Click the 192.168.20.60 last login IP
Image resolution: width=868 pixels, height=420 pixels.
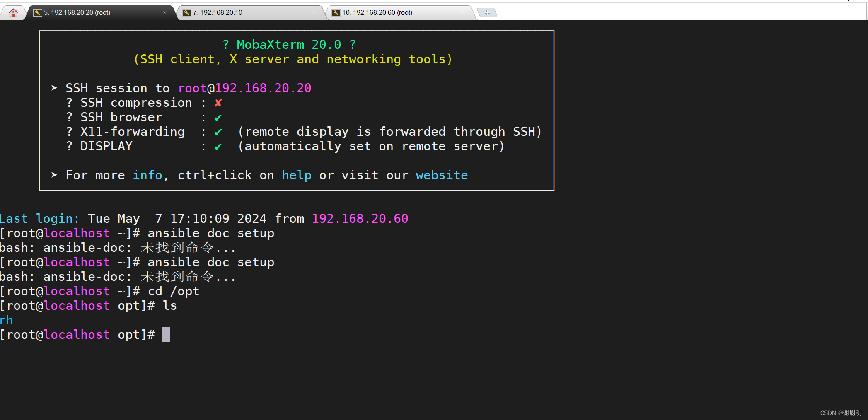pyautogui.click(x=360, y=219)
